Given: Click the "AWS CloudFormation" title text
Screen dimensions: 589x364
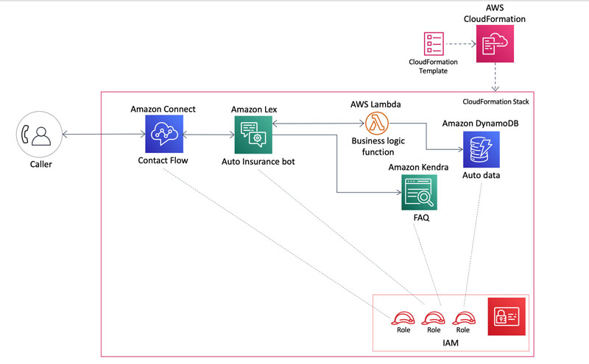Looking at the screenshot, I should click(x=495, y=13).
